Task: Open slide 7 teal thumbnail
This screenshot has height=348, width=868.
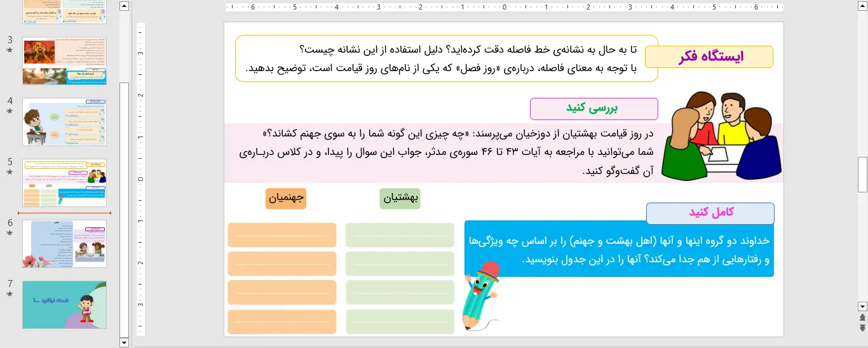Action: click(x=64, y=305)
